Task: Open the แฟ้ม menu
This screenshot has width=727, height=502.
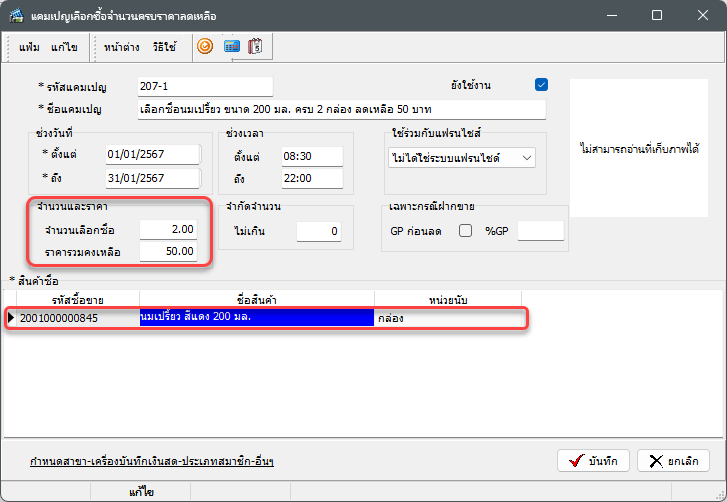Action: click(30, 47)
